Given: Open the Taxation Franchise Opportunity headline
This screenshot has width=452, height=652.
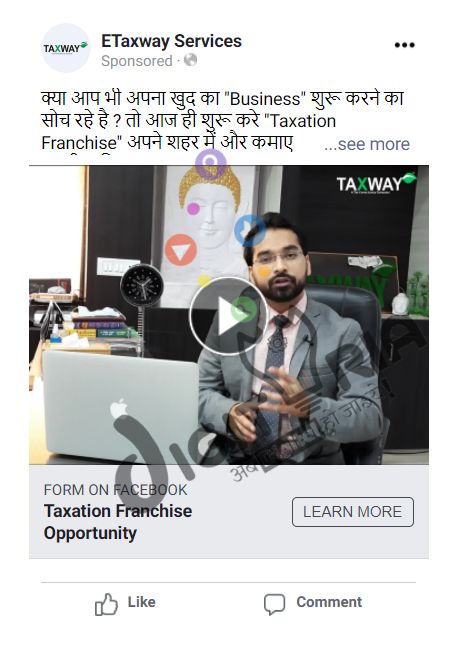Looking at the screenshot, I should point(118,522).
